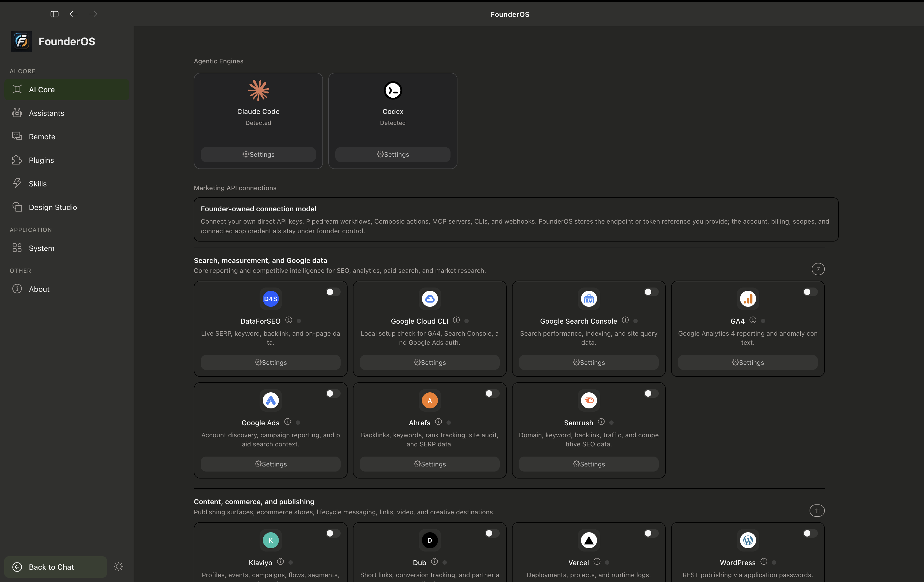
Task: Show info for Google Search Console
Action: (x=625, y=320)
